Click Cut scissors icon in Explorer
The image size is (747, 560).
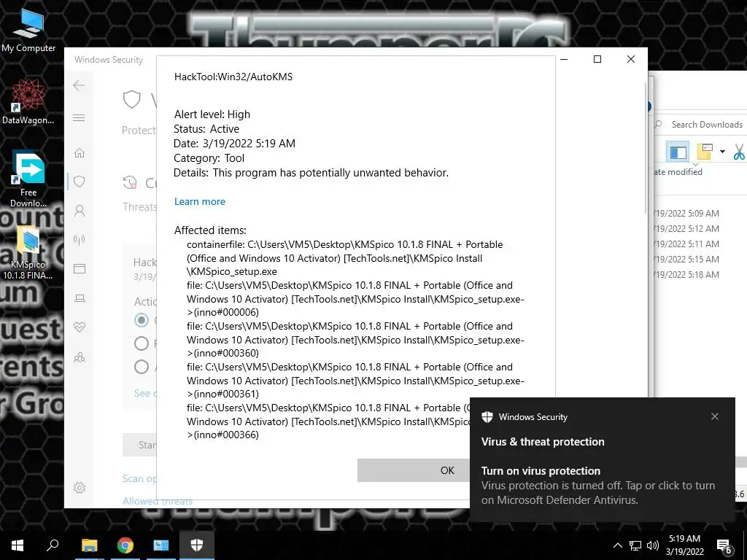coord(739,152)
